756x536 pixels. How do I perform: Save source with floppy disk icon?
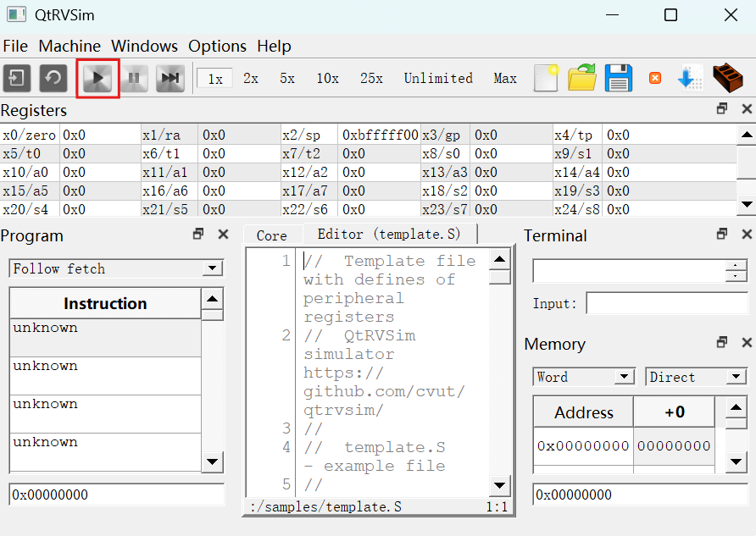click(x=619, y=78)
